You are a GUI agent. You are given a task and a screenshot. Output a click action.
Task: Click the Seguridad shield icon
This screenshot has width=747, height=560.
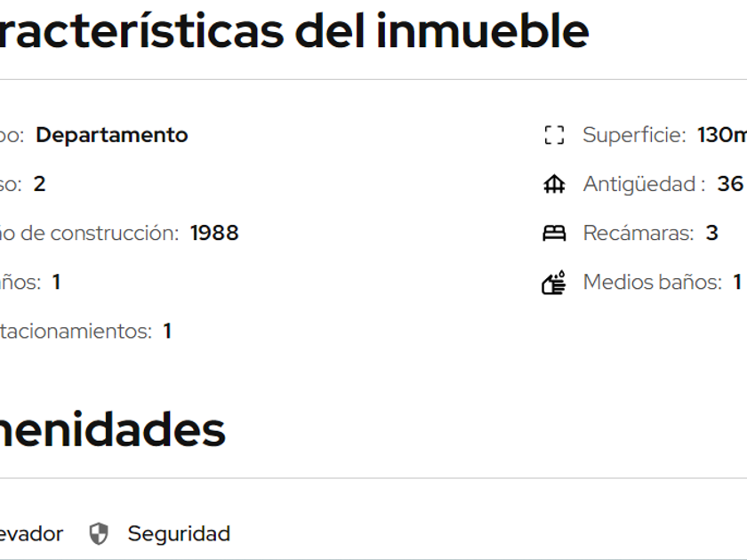click(99, 534)
